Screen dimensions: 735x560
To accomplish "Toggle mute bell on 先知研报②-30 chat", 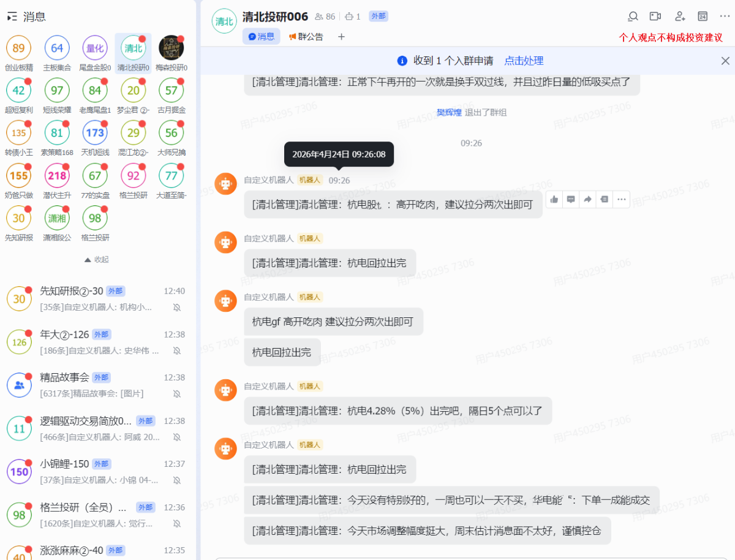I will pos(177,307).
